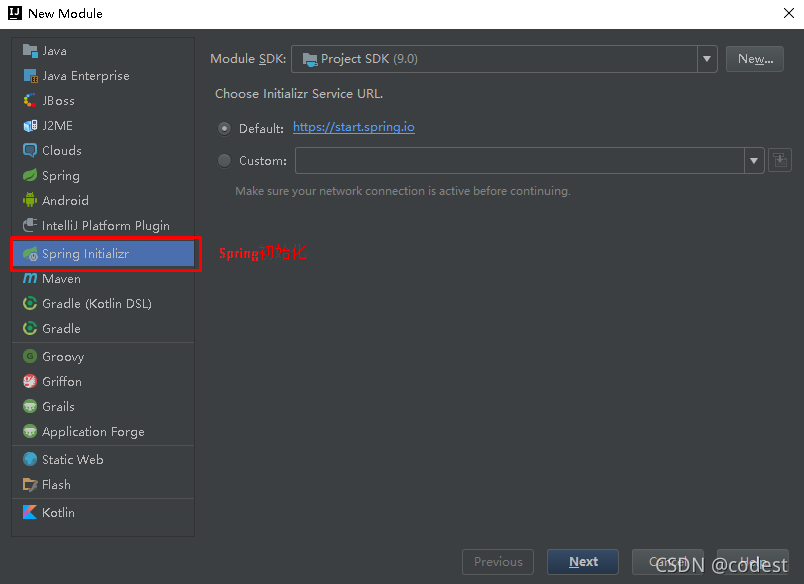Image resolution: width=804 pixels, height=584 pixels.
Task: Select the Java Enterprise module icon
Action: click(x=30, y=76)
